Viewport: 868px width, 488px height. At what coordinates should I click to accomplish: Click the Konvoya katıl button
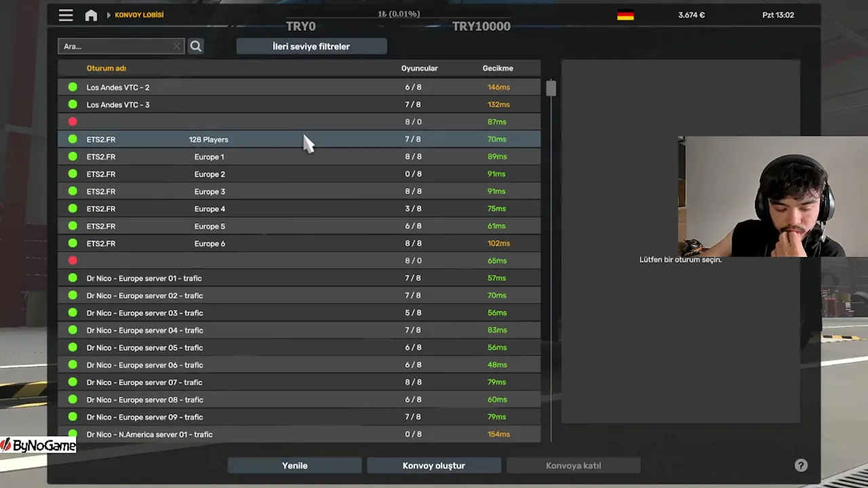574,466
